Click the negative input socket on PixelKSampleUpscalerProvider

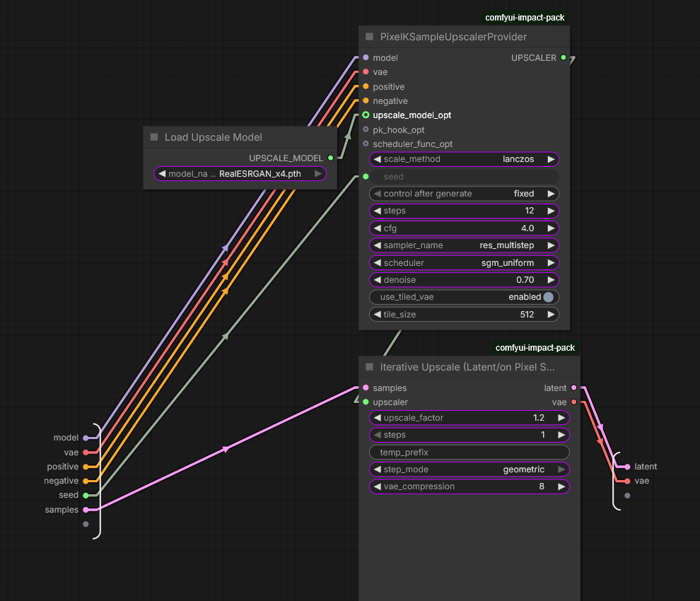click(x=366, y=101)
